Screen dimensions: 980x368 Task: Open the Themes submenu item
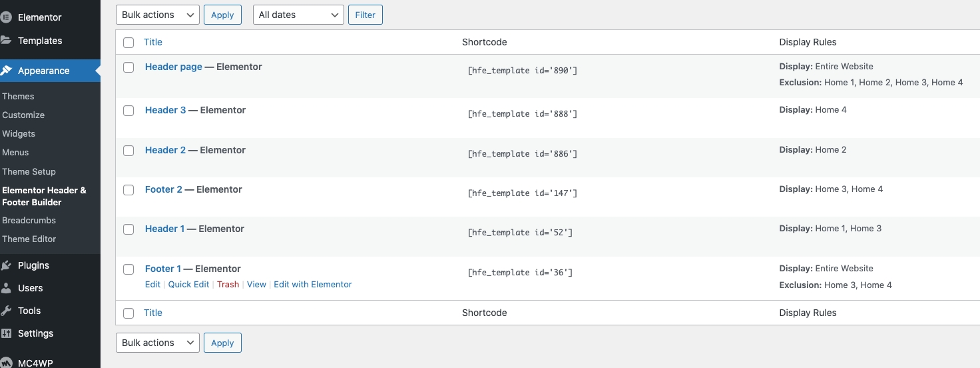point(18,96)
